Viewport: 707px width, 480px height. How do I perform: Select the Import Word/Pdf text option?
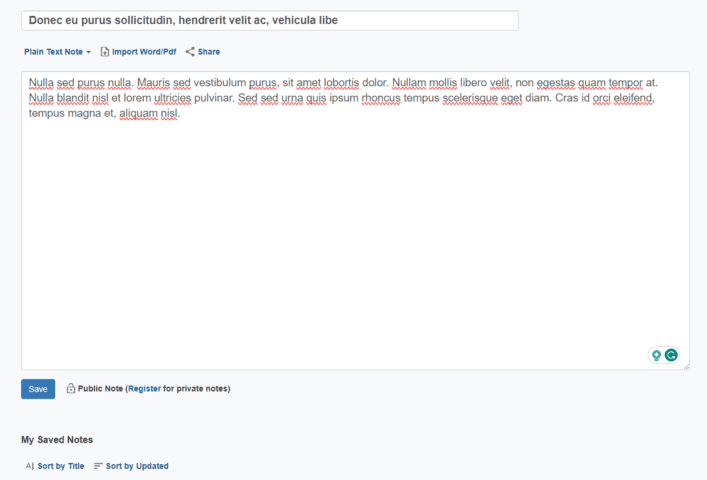(143, 52)
